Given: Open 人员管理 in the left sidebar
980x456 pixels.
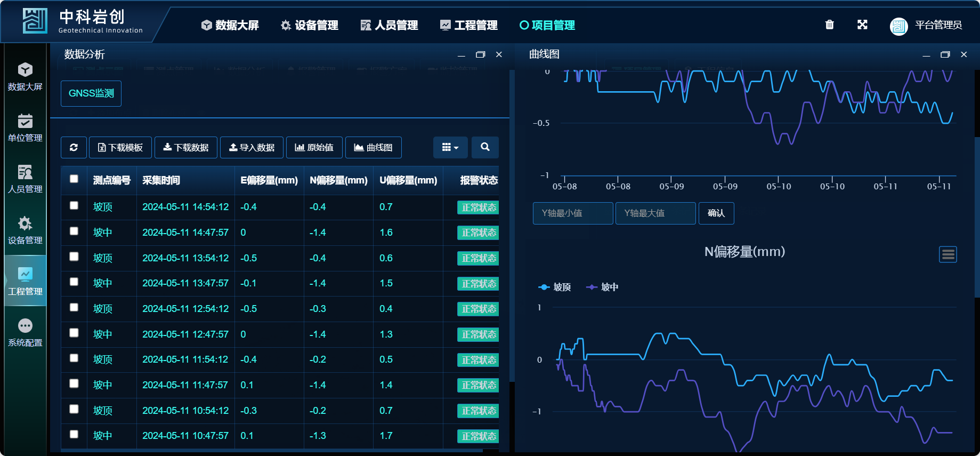Looking at the screenshot, I should (25, 179).
